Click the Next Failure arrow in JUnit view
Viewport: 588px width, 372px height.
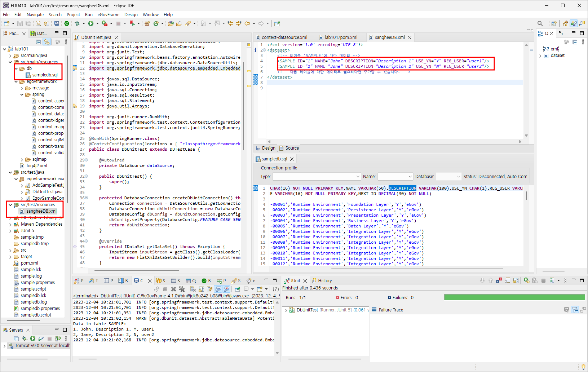(x=482, y=280)
